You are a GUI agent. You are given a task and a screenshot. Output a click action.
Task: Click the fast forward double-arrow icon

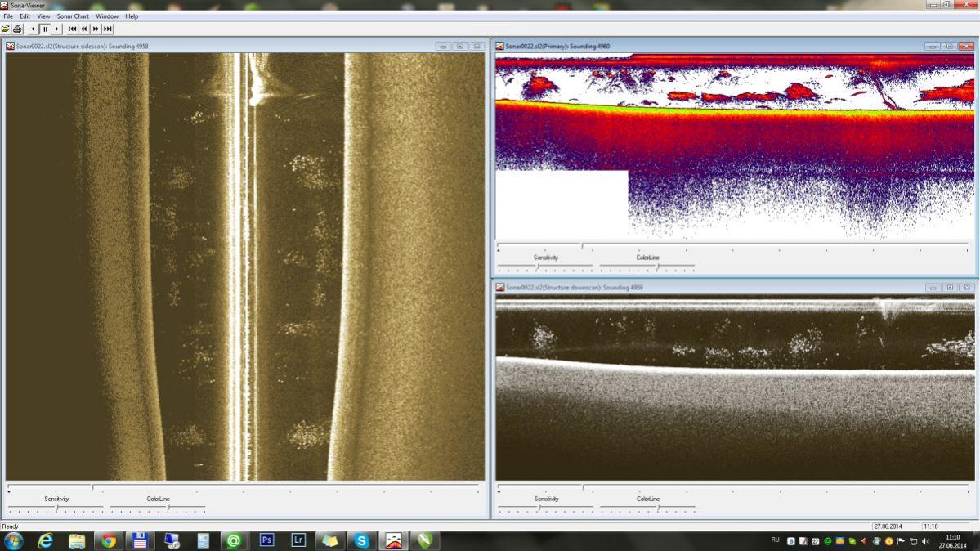coord(96,29)
